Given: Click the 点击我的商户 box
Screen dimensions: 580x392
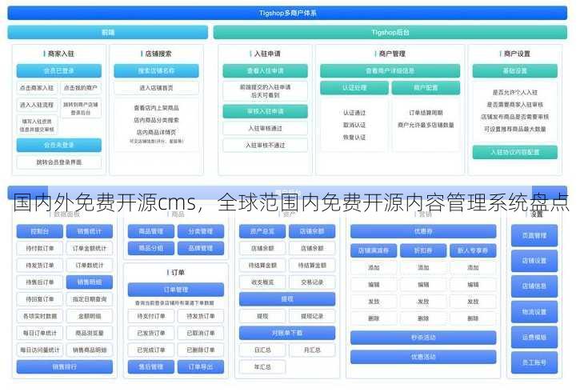Looking at the screenshot, I should point(81,88).
